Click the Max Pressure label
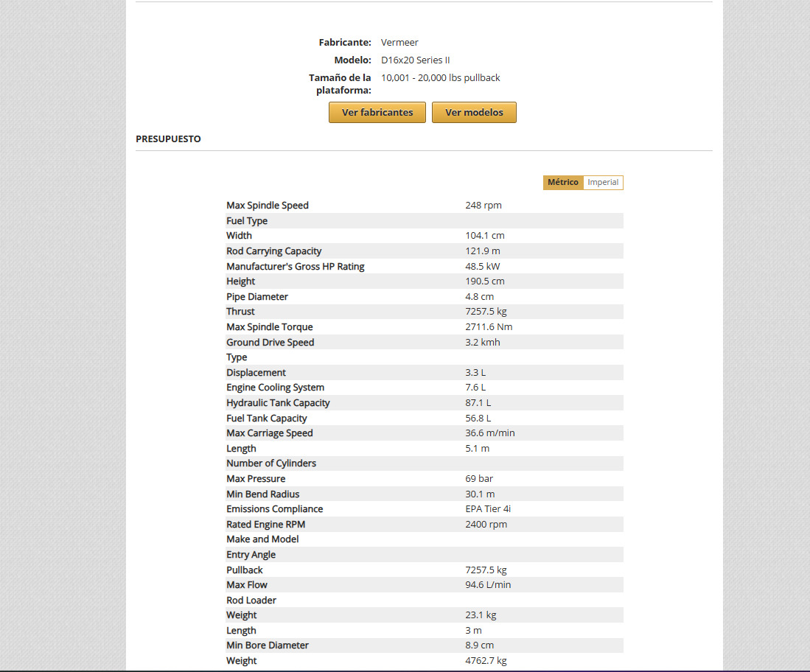This screenshot has height=672, width=810. (x=256, y=479)
